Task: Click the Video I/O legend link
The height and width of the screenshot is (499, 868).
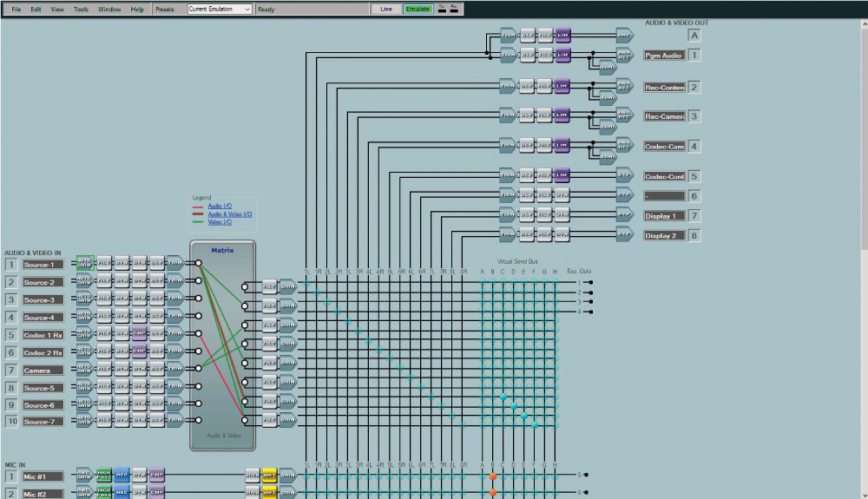Action: [x=220, y=221]
